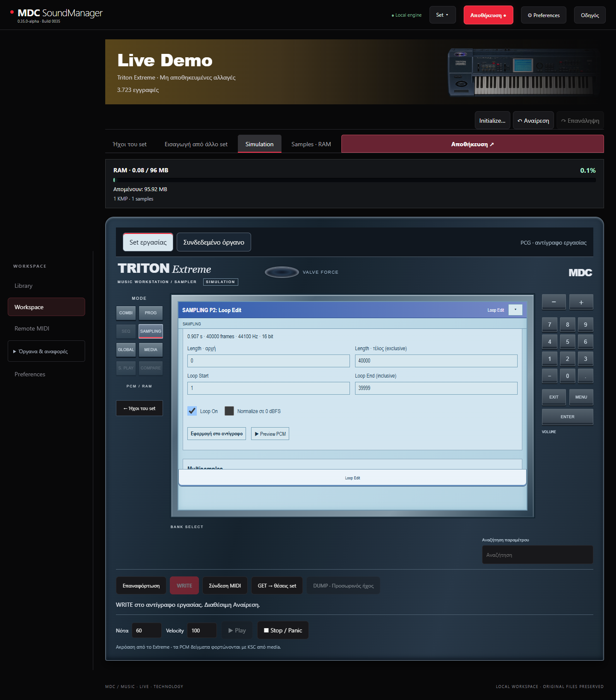
Task: Open Preferences from the top bar
Action: [544, 15]
